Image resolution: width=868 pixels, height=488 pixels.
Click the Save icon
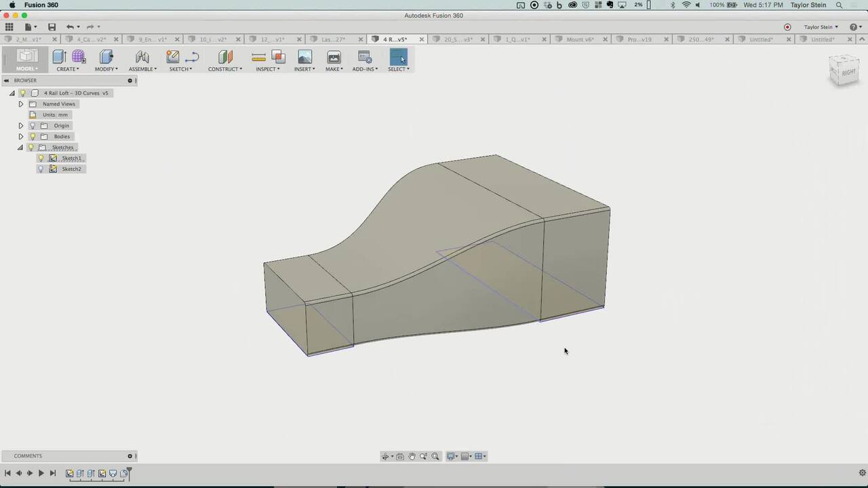coord(52,27)
